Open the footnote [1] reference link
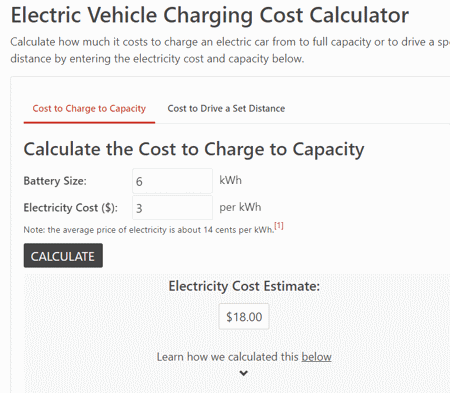The image size is (450, 393). point(279,226)
